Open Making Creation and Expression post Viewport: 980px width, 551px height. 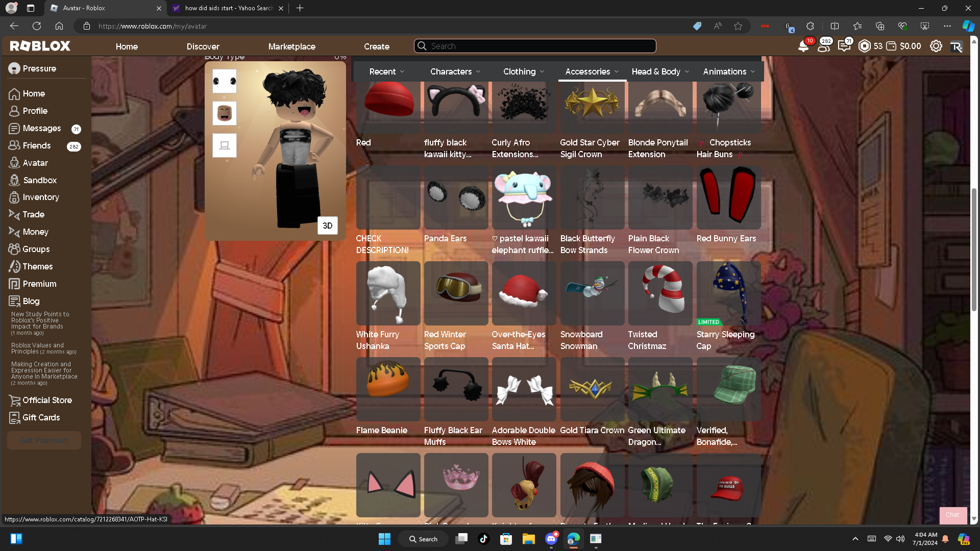[45, 373]
